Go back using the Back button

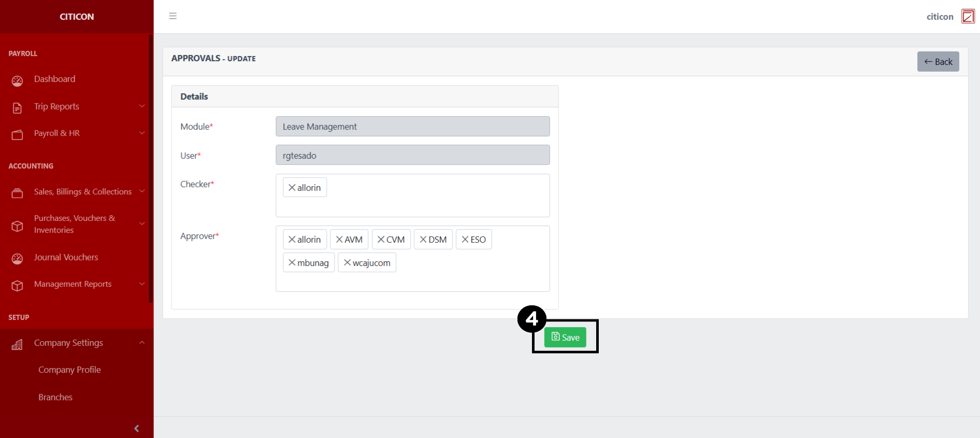point(938,62)
